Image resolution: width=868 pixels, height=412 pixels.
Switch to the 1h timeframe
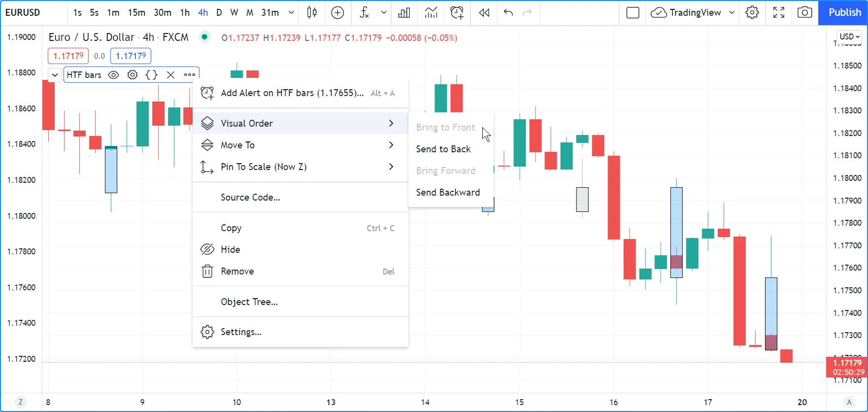pos(185,13)
